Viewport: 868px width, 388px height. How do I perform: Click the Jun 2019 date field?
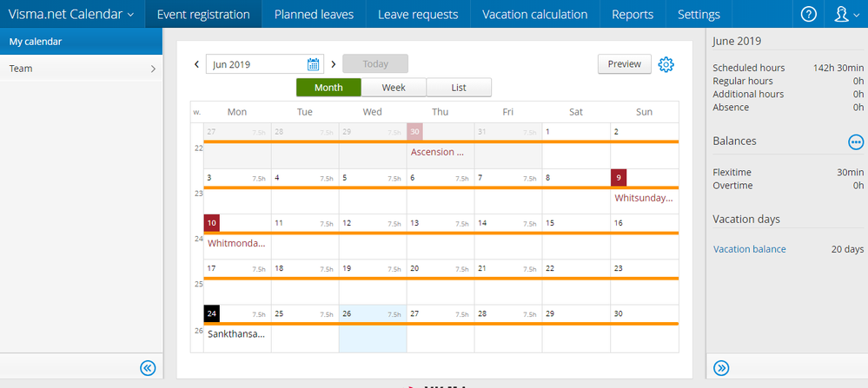256,64
